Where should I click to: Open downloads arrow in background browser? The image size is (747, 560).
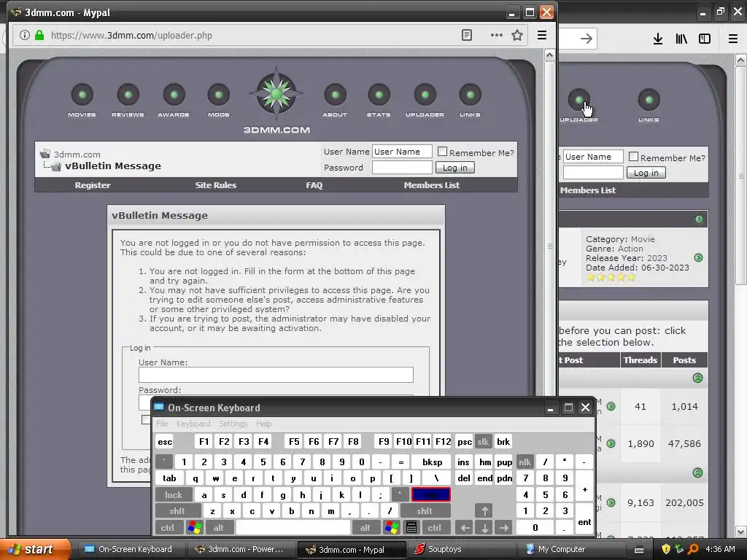pos(658,39)
